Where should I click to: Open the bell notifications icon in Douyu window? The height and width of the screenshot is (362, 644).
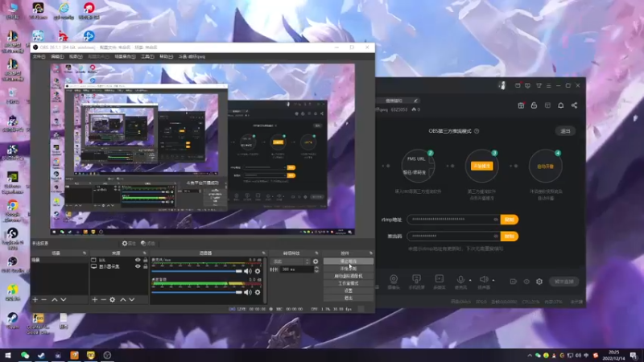[x=560, y=105]
